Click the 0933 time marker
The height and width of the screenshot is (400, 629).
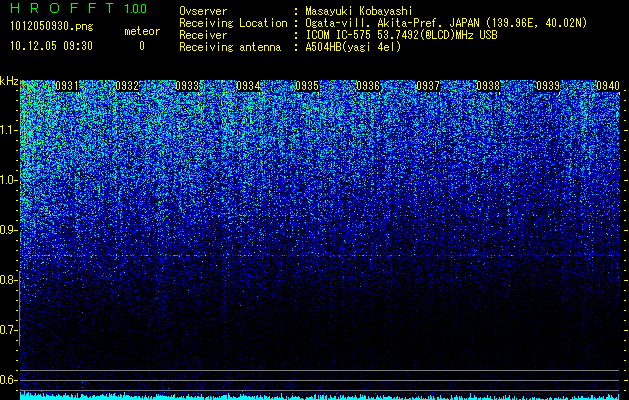pyautogui.click(x=187, y=86)
